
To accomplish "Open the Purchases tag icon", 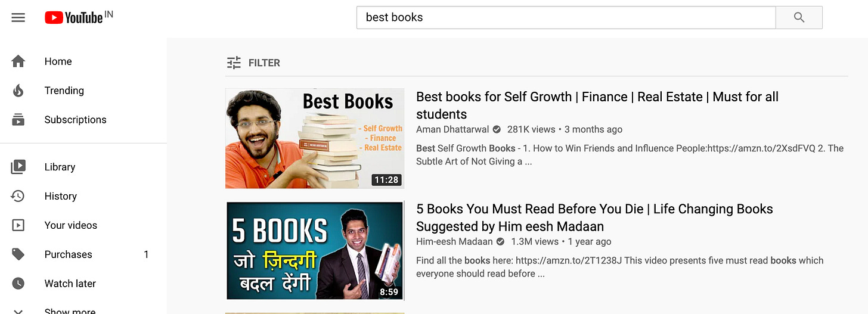I will (18, 254).
